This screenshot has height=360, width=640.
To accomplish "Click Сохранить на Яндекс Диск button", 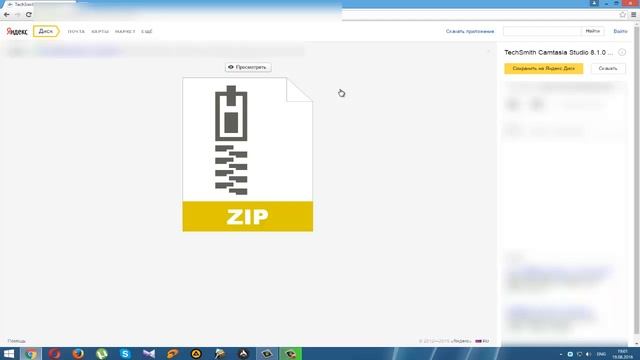I will coord(544,69).
